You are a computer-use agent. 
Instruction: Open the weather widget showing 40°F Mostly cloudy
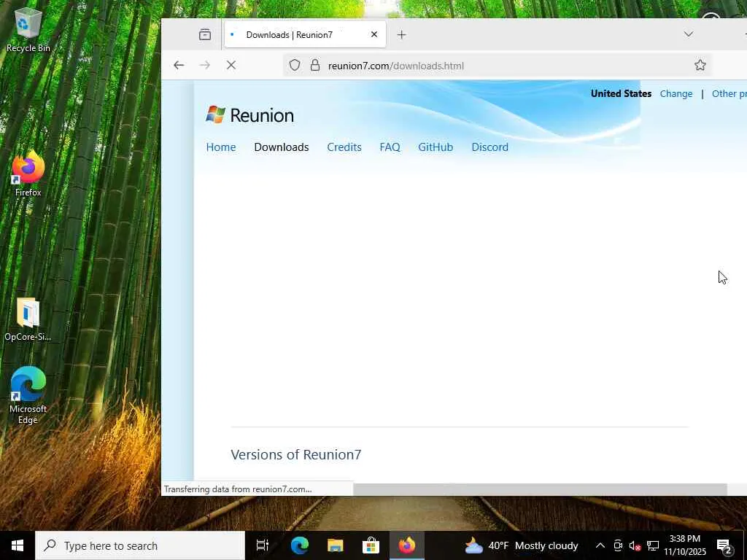click(521, 545)
